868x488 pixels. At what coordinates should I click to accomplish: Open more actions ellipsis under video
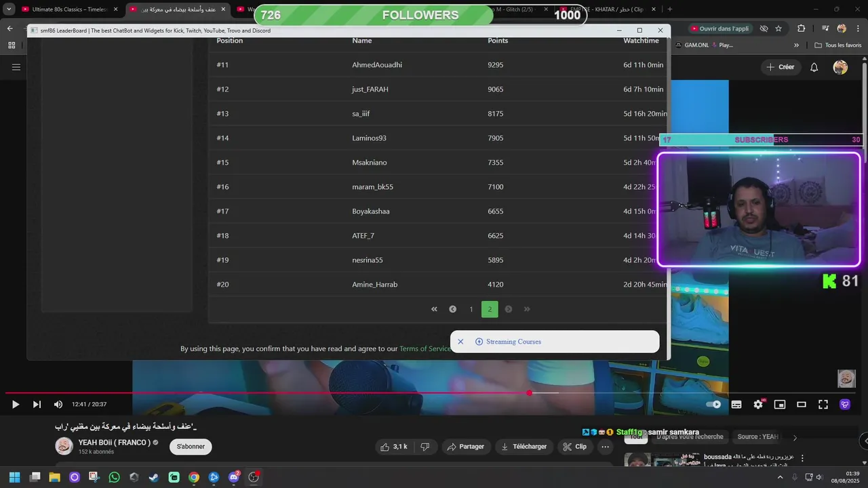pyautogui.click(x=605, y=447)
